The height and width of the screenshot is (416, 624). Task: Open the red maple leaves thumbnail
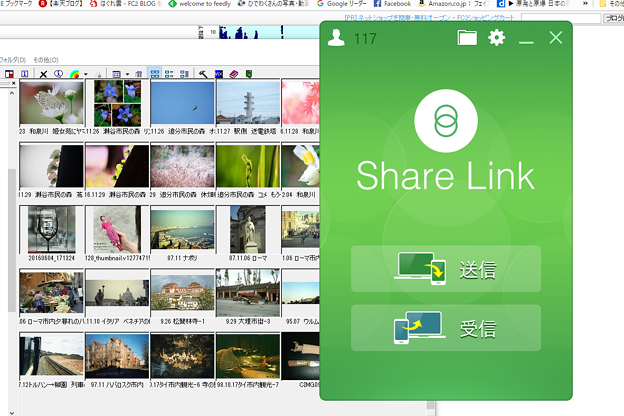[300, 102]
